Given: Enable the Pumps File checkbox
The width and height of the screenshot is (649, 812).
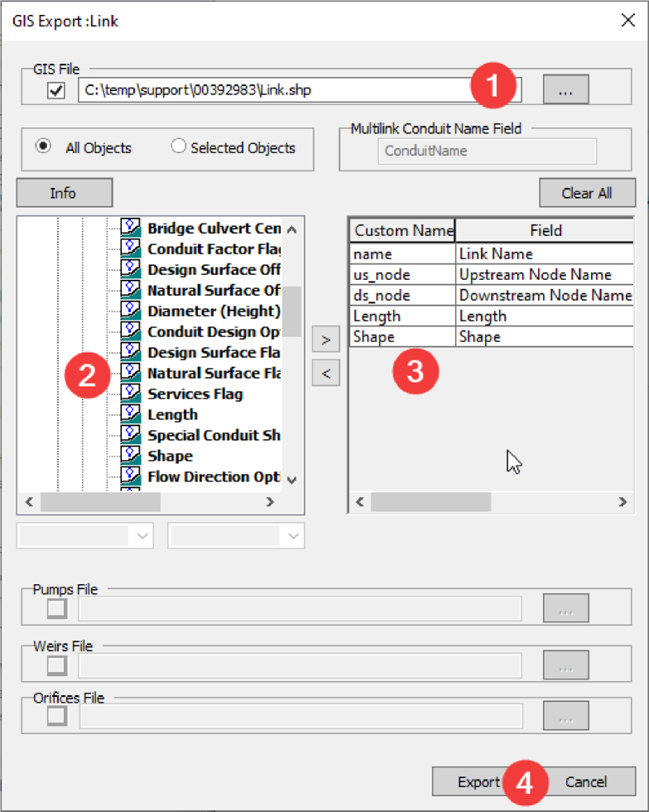Looking at the screenshot, I should [x=57, y=608].
